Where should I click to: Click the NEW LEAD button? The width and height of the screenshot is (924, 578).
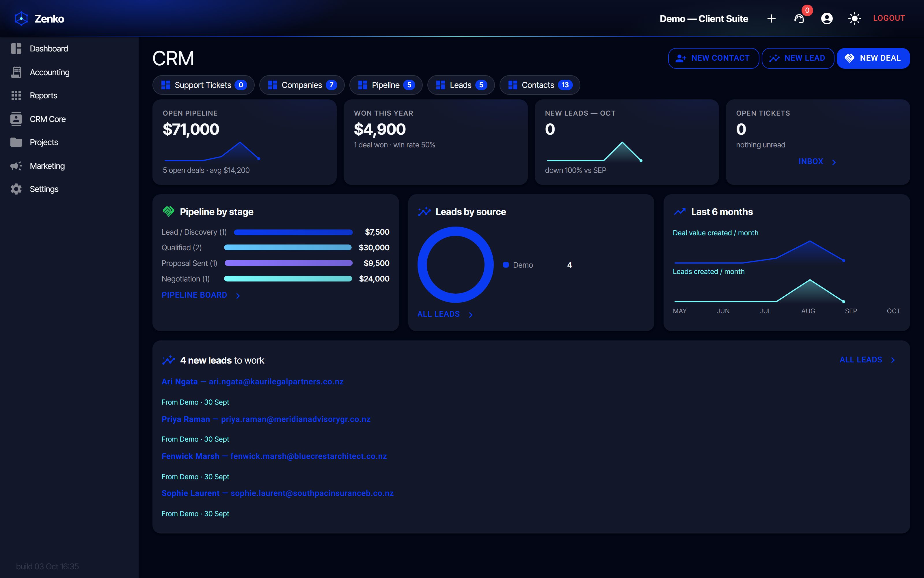(x=798, y=58)
